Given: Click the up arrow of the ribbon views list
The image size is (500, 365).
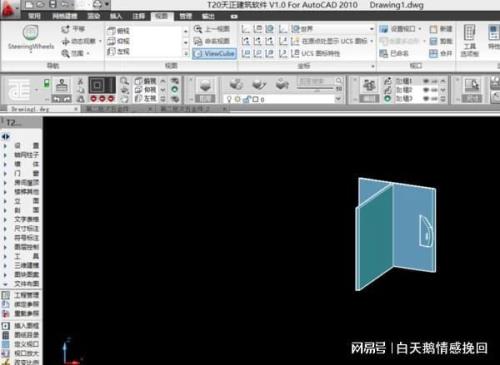Looking at the screenshot, I should 186,31.
